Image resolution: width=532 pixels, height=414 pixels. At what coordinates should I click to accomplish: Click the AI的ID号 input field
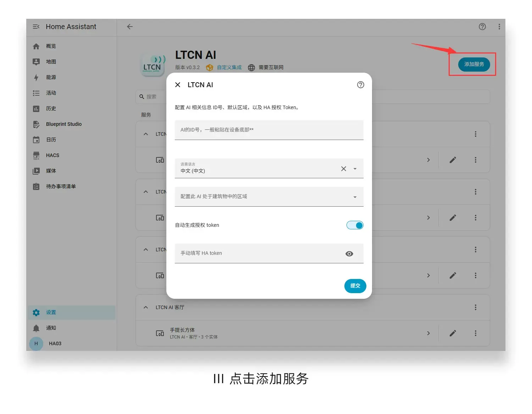(269, 130)
